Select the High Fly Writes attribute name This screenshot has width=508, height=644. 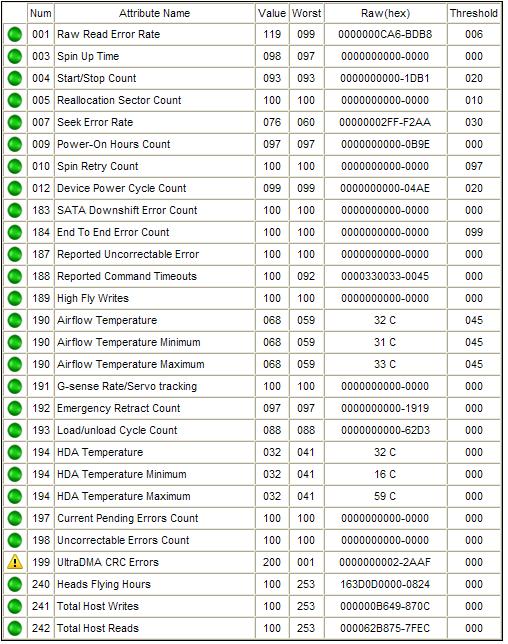click(x=93, y=299)
